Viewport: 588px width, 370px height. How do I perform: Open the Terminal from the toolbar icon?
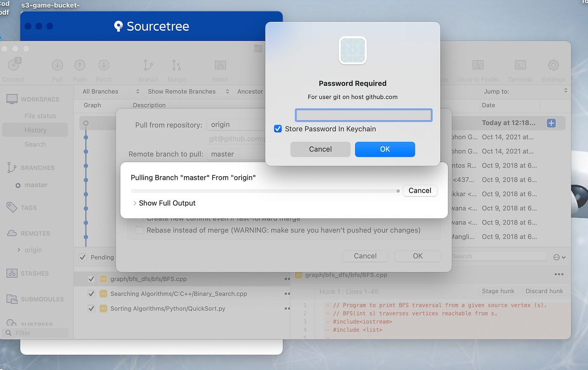[520, 65]
